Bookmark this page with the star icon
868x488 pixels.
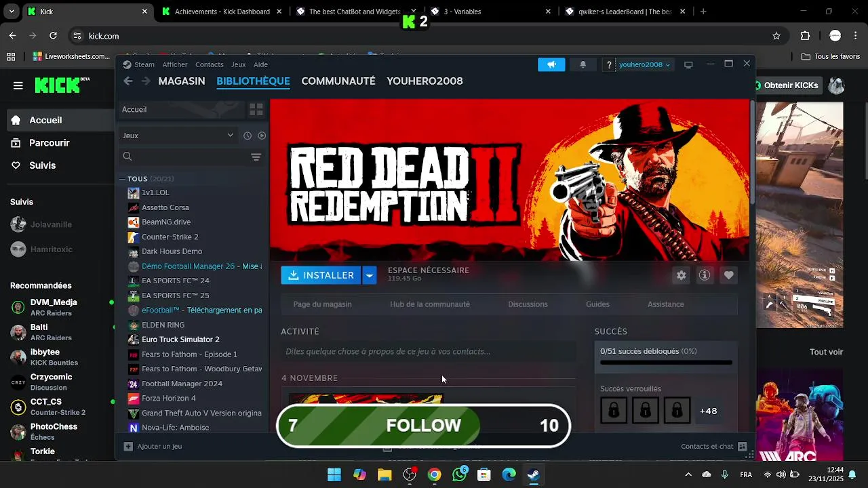[776, 36]
